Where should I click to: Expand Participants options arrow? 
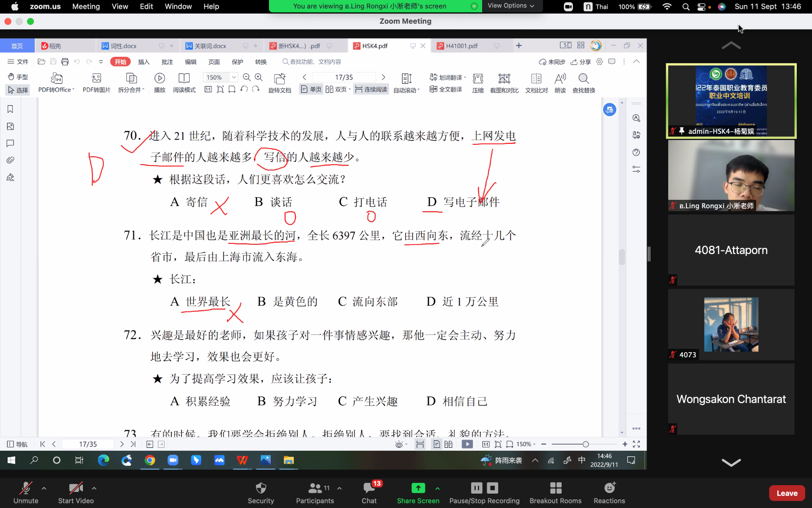click(x=340, y=488)
